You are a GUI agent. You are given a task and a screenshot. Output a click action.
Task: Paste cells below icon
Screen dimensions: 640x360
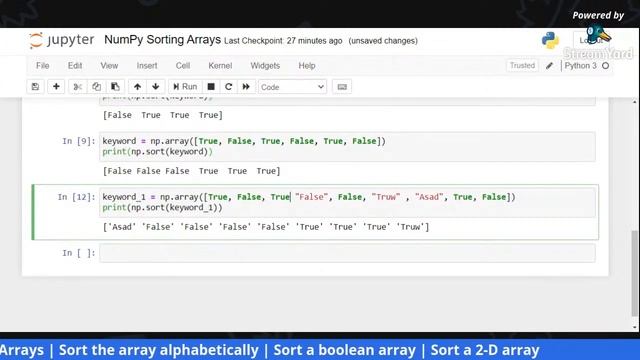(x=115, y=87)
